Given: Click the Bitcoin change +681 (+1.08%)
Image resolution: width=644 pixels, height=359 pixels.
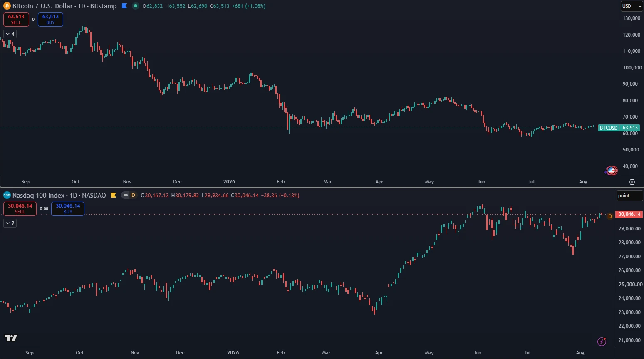Looking at the screenshot, I should 249,6.
